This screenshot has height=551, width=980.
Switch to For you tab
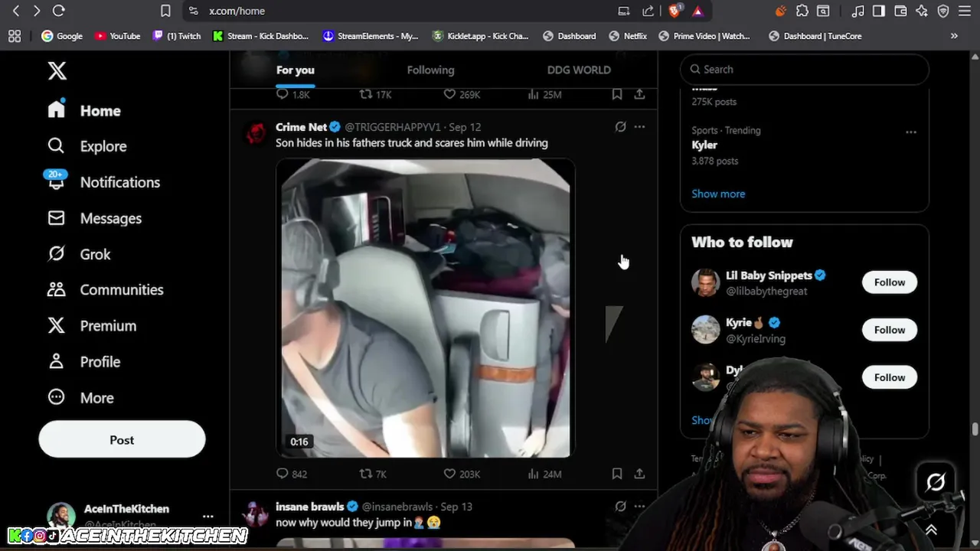pyautogui.click(x=296, y=70)
